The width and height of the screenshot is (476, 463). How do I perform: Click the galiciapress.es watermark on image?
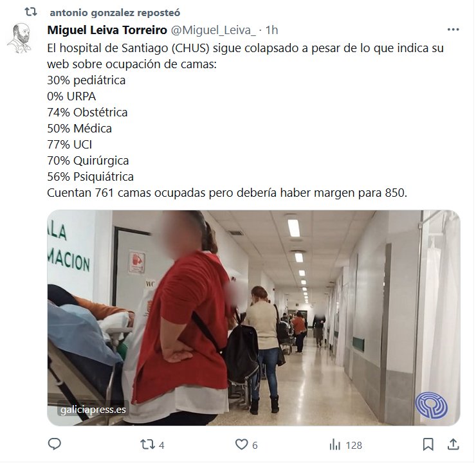point(93,410)
